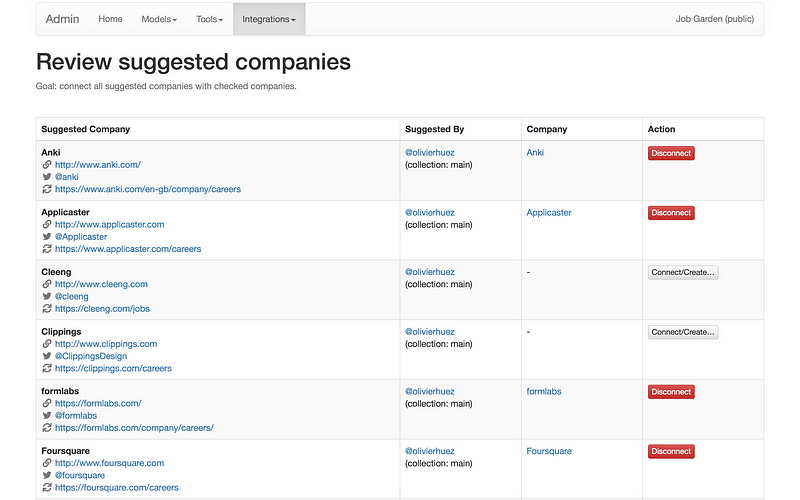Click the Admin brand link
The width and height of the screenshot is (800, 500).
point(62,19)
